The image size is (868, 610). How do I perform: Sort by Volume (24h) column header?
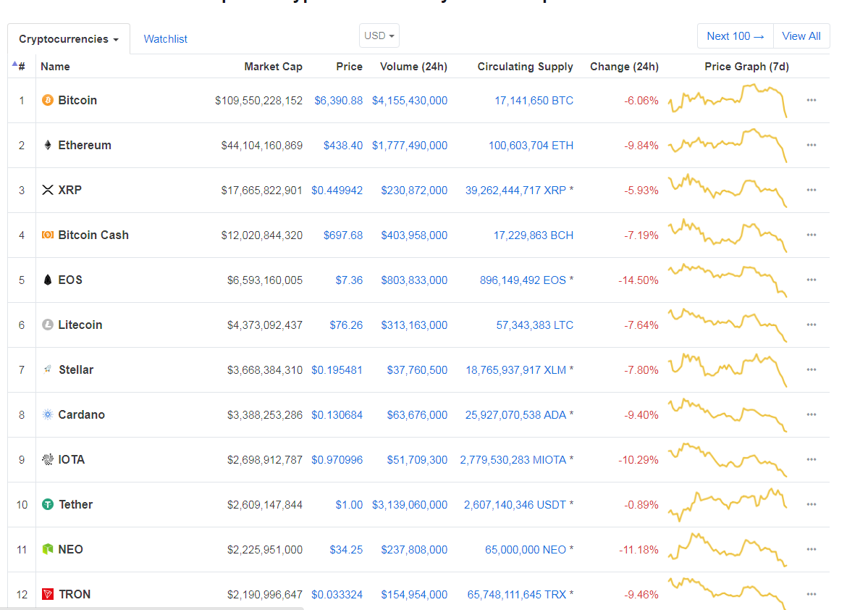coord(413,67)
